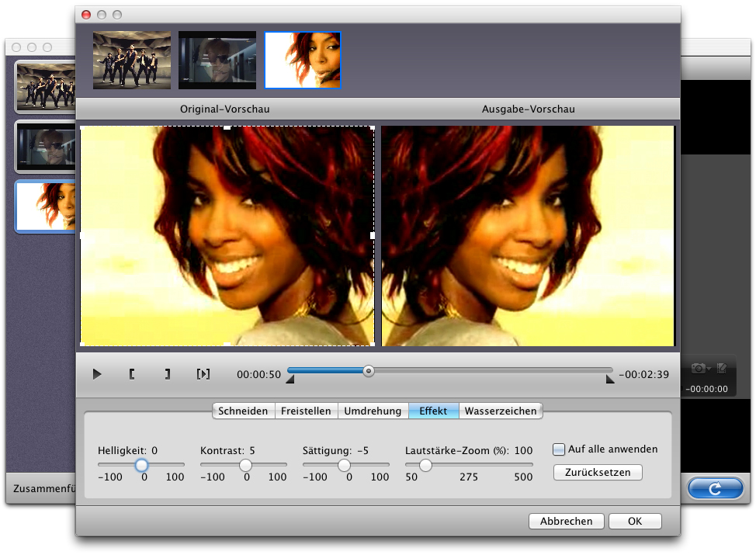Screen dimensions: 756x555
Task: Set the clip end with right bracket icon
Action: click(x=167, y=374)
